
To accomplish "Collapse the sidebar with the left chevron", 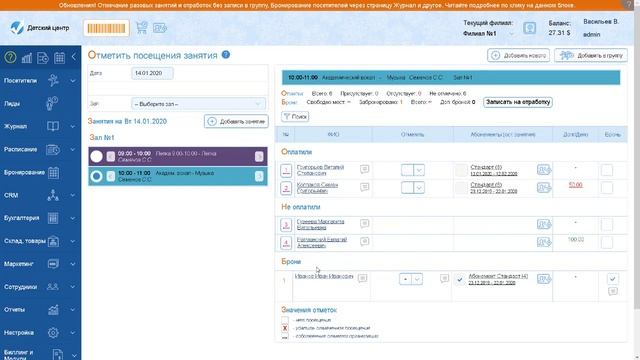I will click(74, 57).
